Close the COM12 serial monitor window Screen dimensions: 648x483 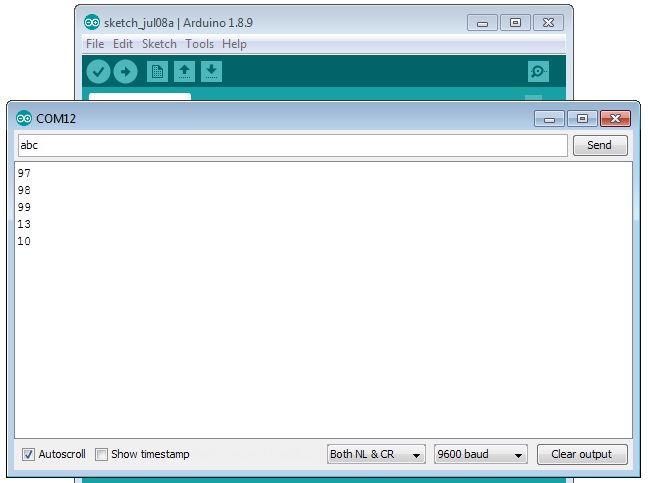pyautogui.click(x=615, y=119)
